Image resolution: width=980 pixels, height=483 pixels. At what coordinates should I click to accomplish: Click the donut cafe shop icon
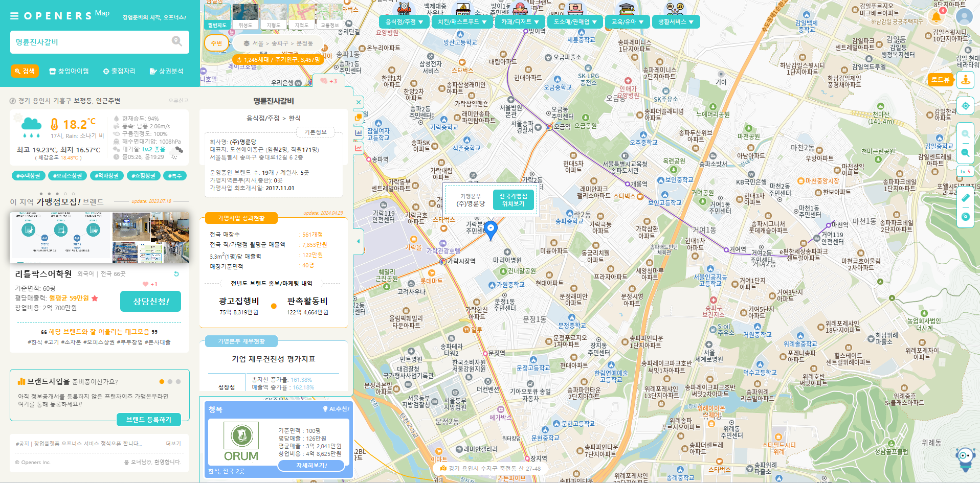[x=520, y=8]
